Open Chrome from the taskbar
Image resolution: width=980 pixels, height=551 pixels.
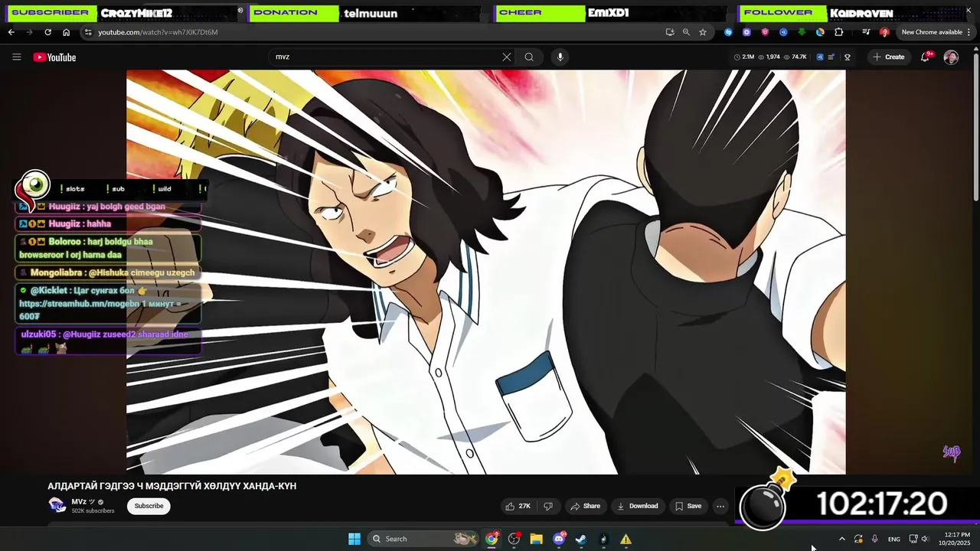coord(492,539)
